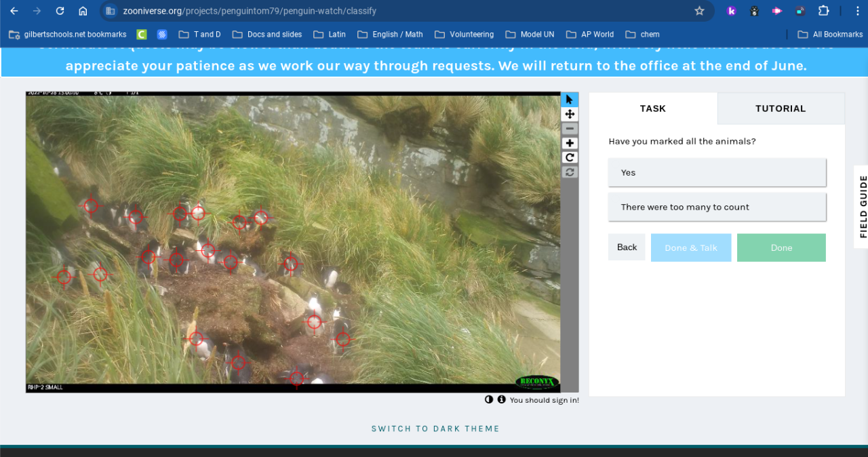Choose "There were too many to count"
Image resolution: width=868 pixels, height=457 pixels.
(717, 207)
